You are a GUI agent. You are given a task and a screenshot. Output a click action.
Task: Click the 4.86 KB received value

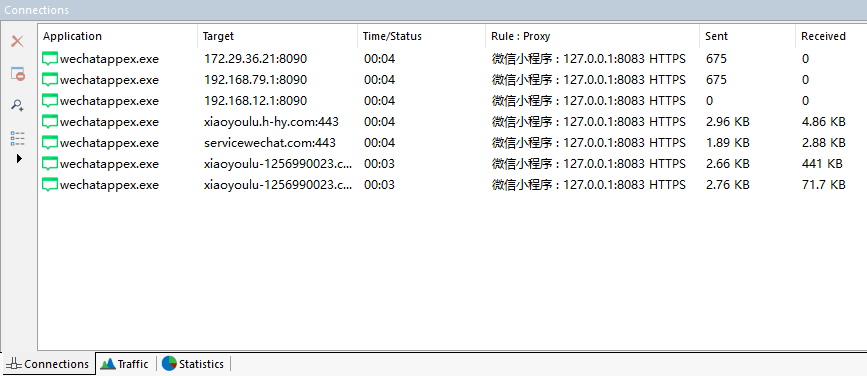[x=823, y=122]
